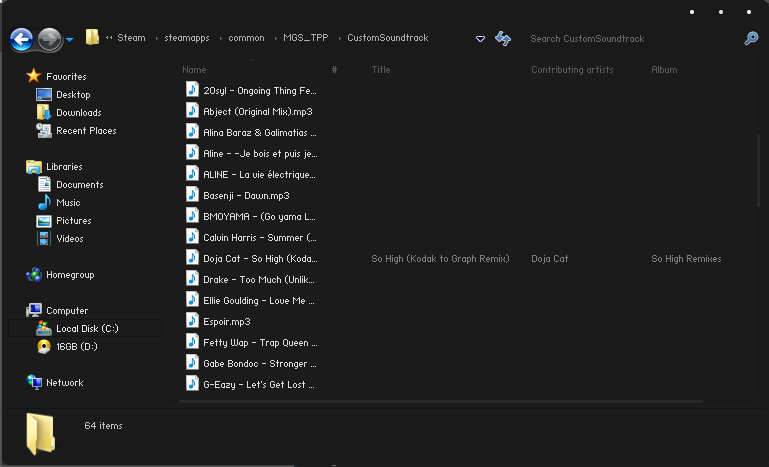Image resolution: width=769 pixels, height=467 pixels.
Task: Navigate to MGS_TPP breadcrumb
Action: tap(306, 38)
